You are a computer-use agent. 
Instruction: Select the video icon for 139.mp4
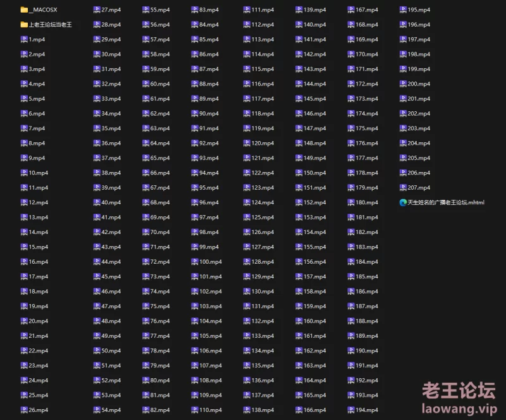click(299, 9)
